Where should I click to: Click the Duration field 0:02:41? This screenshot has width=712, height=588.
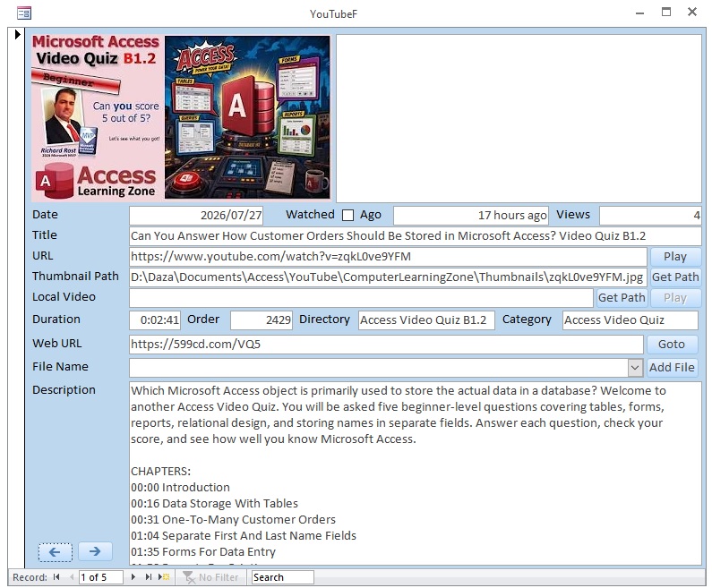tap(155, 320)
